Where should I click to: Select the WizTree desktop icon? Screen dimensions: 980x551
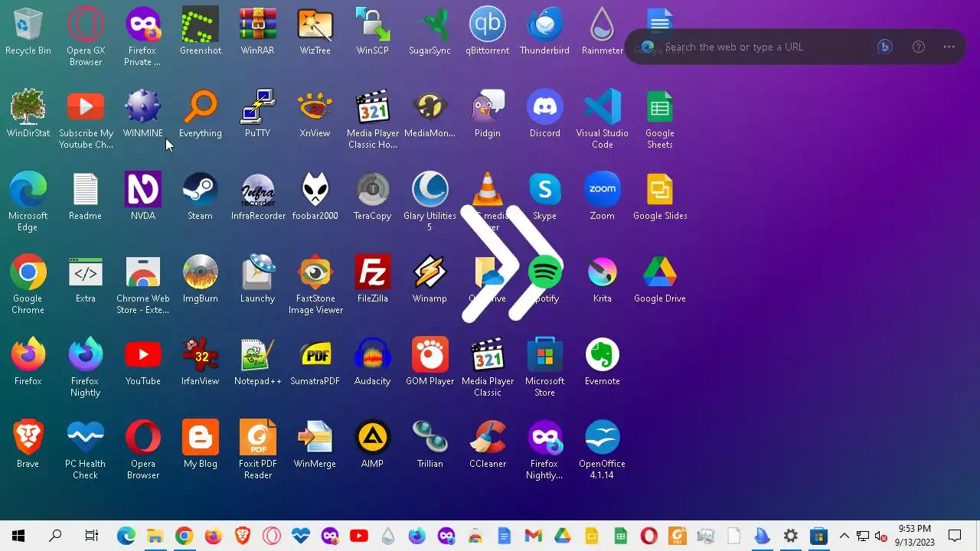click(x=315, y=32)
